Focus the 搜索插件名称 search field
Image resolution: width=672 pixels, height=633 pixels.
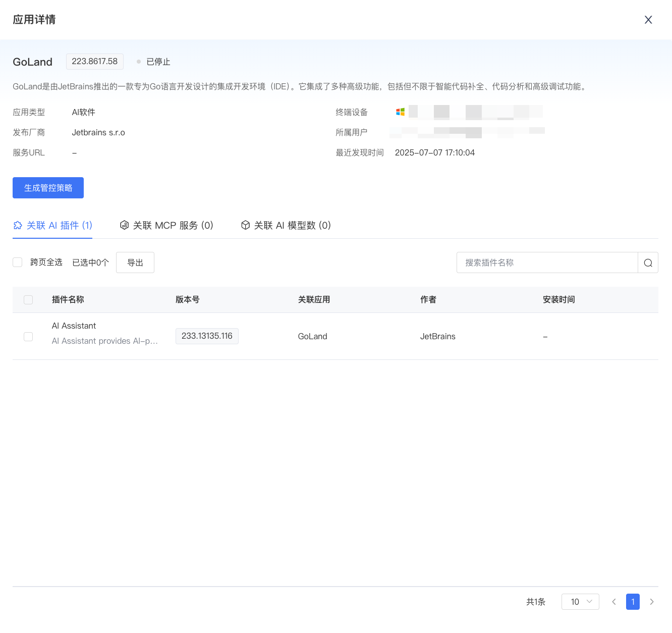(547, 262)
